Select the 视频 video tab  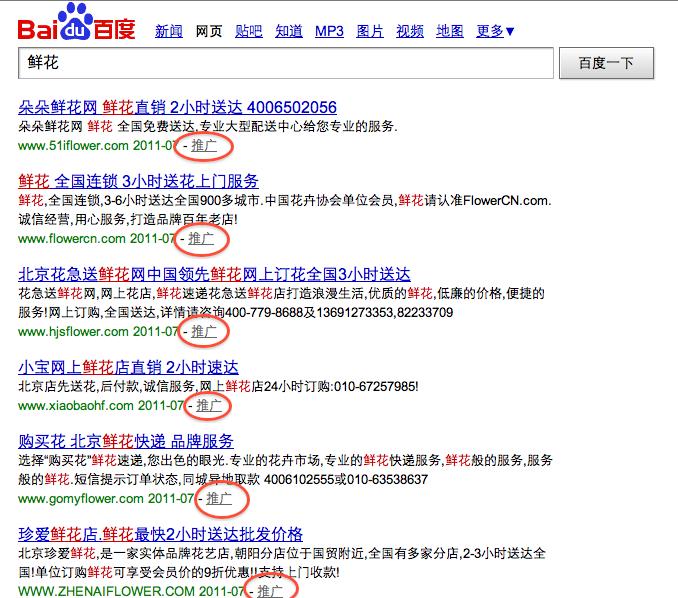410,31
